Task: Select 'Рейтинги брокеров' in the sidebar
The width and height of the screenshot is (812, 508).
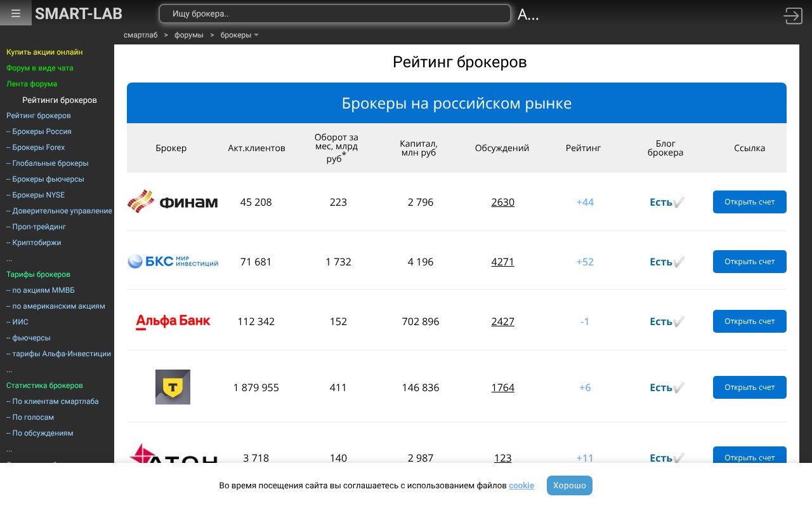Action: coord(60,100)
